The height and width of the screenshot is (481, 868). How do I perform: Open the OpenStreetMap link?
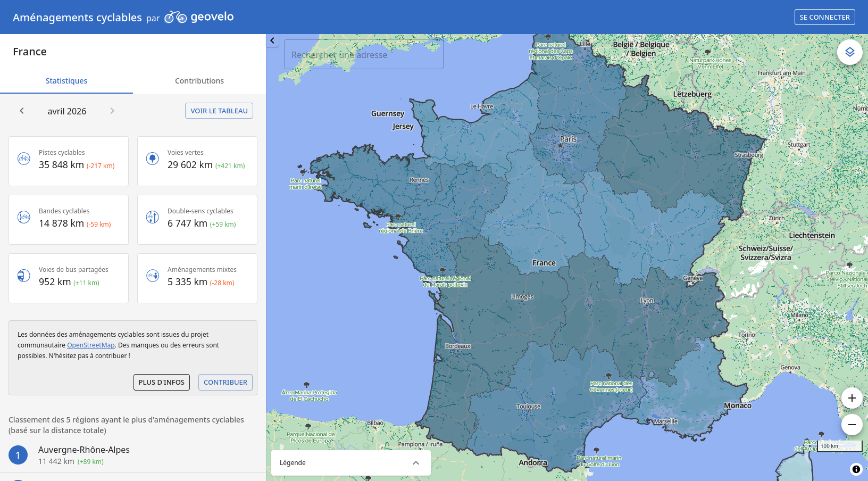coord(90,345)
